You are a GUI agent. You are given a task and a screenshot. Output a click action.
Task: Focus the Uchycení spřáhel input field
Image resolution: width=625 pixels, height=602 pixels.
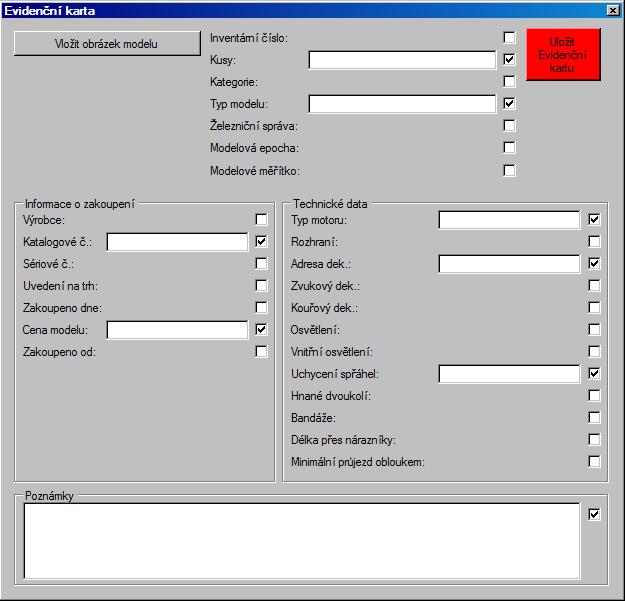(509, 374)
